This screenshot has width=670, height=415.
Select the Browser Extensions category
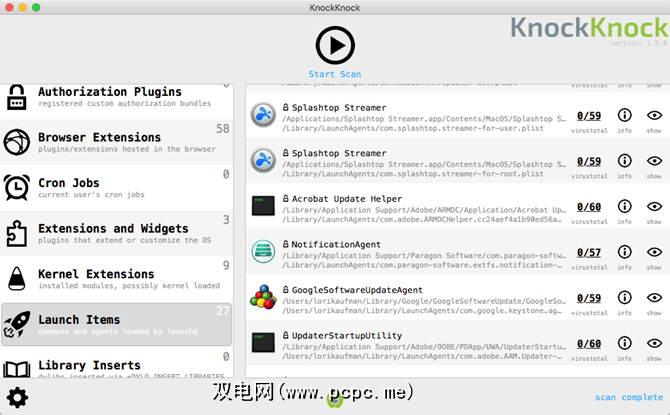click(117, 142)
